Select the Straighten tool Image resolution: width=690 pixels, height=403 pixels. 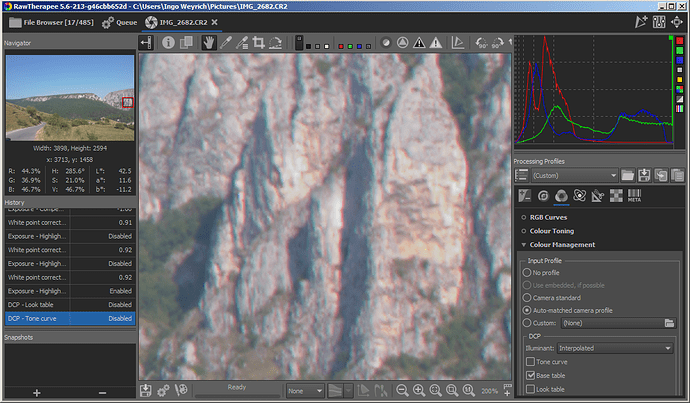tap(277, 43)
